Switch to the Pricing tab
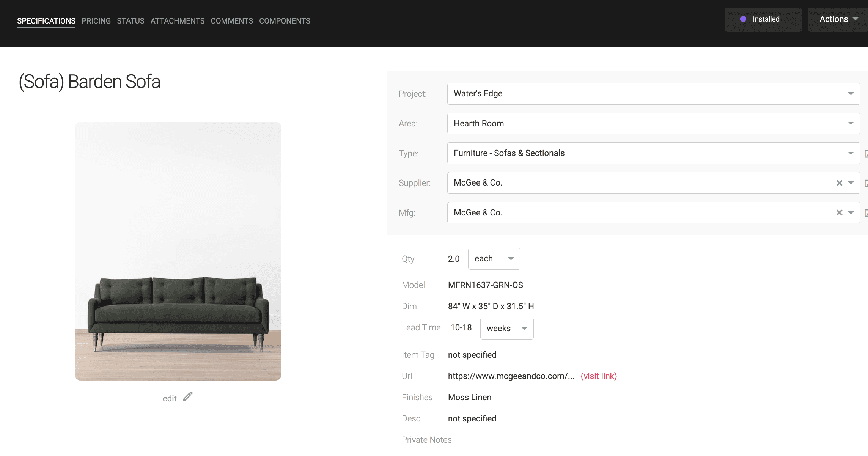Image resolution: width=868 pixels, height=456 pixels. (x=96, y=21)
